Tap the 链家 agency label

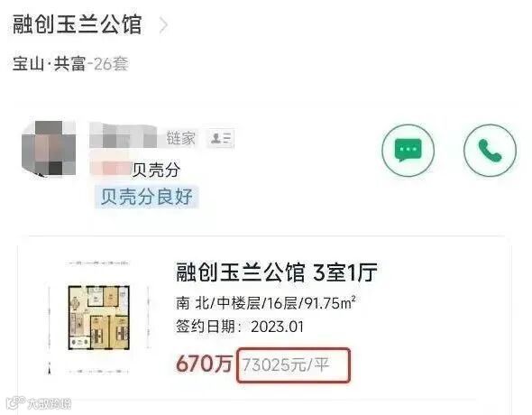click(x=181, y=138)
